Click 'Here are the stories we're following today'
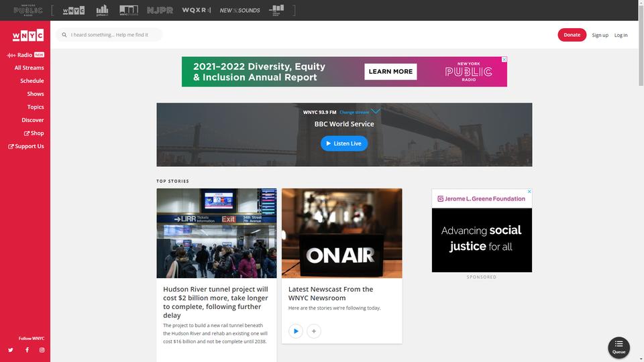Image resolution: width=644 pixels, height=362 pixels. click(x=334, y=308)
